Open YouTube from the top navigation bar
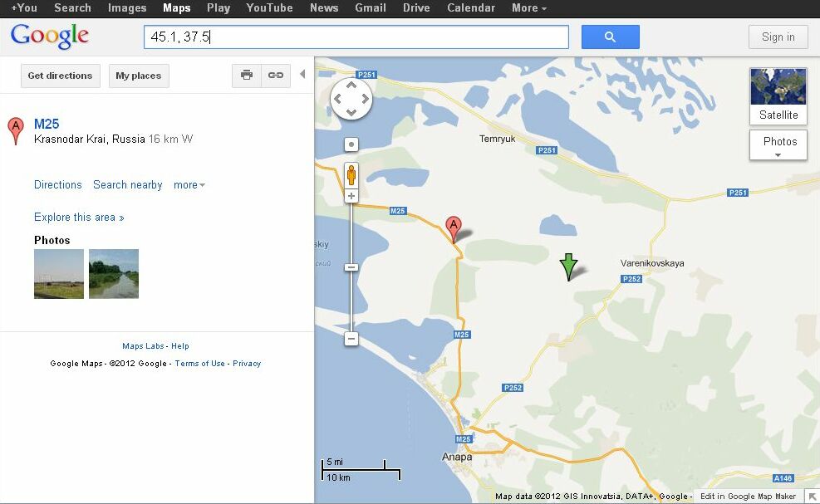 pos(269,8)
